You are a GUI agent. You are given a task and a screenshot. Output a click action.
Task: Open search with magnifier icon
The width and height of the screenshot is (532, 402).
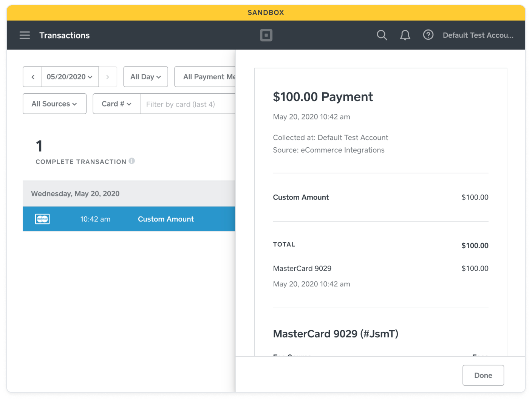[382, 35]
